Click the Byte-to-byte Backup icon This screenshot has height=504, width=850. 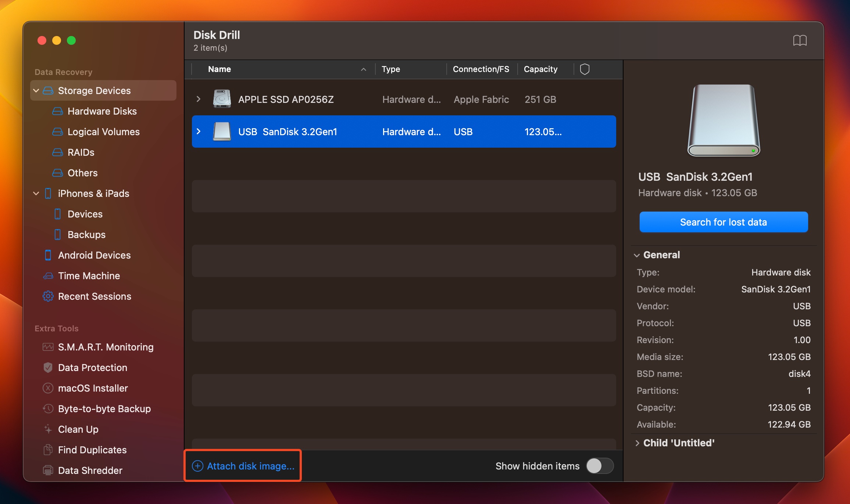(47, 408)
